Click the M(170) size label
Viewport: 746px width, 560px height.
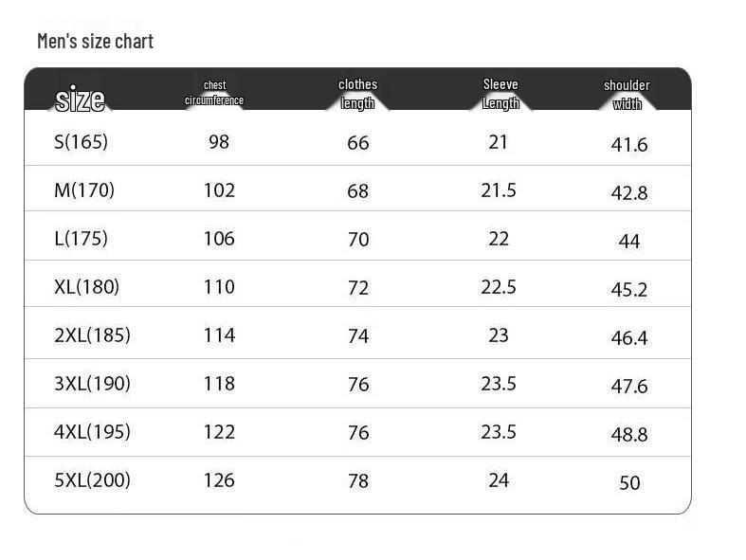(84, 190)
